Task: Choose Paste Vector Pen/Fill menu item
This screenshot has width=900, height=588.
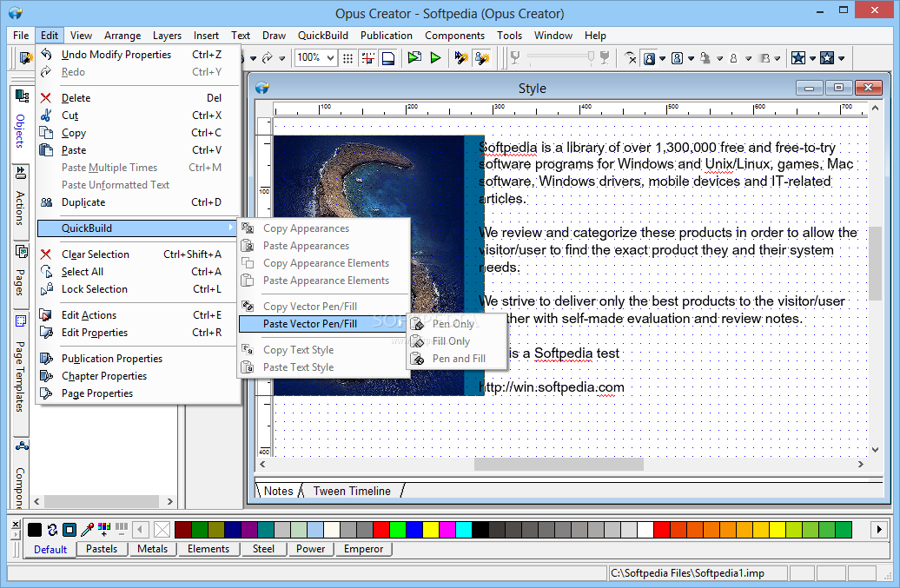Action: point(323,324)
